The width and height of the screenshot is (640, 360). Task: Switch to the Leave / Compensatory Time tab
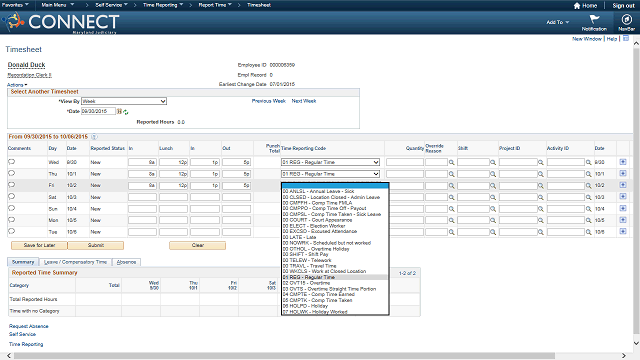tap(76, 262)
